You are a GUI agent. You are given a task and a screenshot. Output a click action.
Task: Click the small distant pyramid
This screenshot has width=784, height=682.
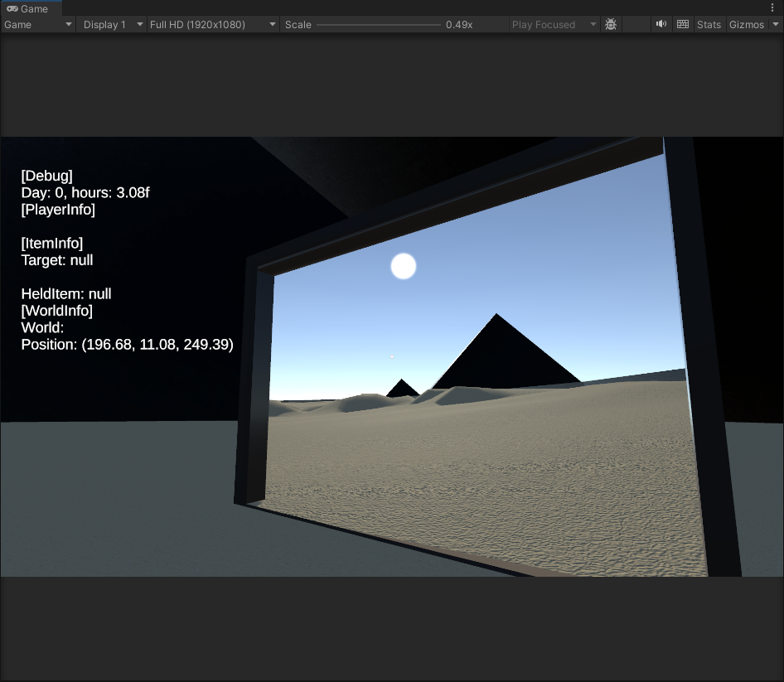pyautogui.click(x=403, y=388)
